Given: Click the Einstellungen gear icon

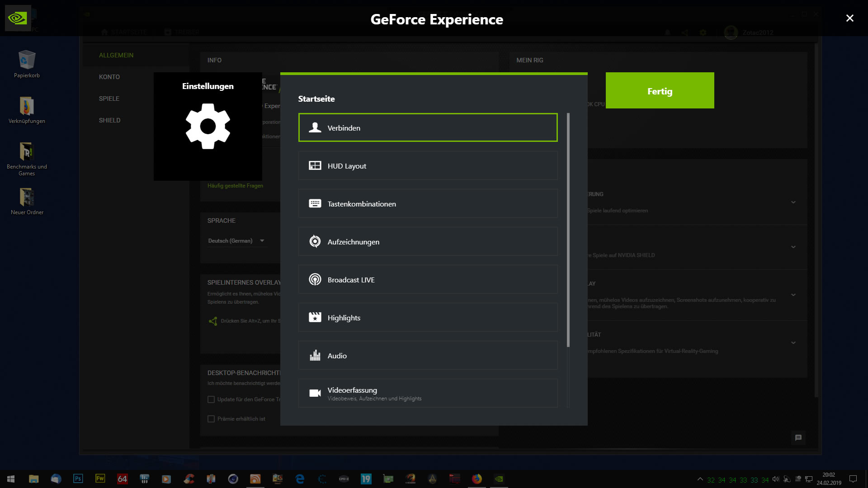Looking at the screenshot, I should point(208,127).
